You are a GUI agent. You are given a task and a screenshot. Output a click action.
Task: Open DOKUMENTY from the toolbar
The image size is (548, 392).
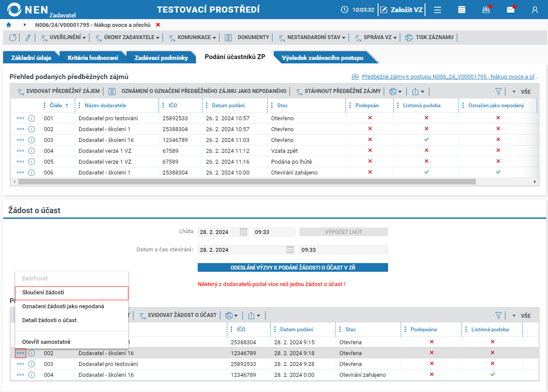coord(247,37)
